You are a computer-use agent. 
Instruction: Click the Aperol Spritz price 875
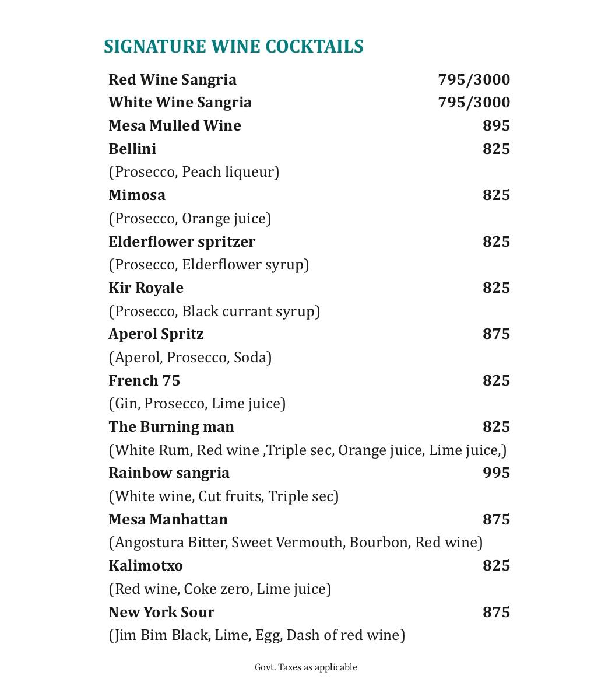[x=496, y=334]
